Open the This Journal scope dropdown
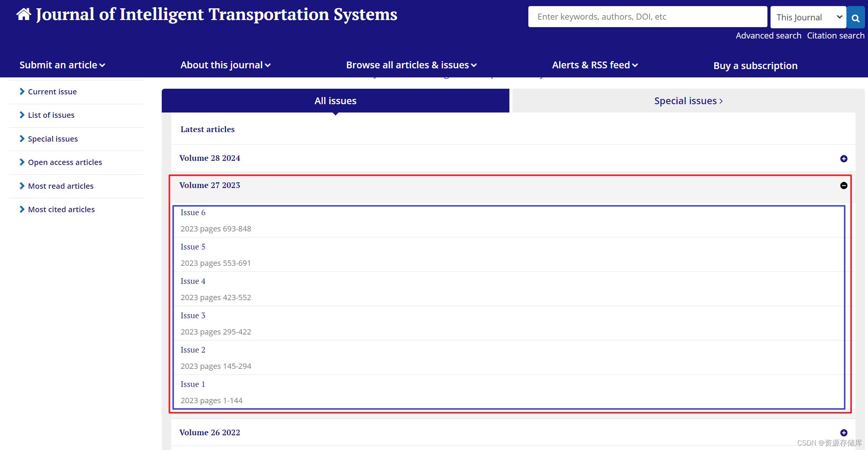This screenshot has width=868, height=450. coord(808,17)
